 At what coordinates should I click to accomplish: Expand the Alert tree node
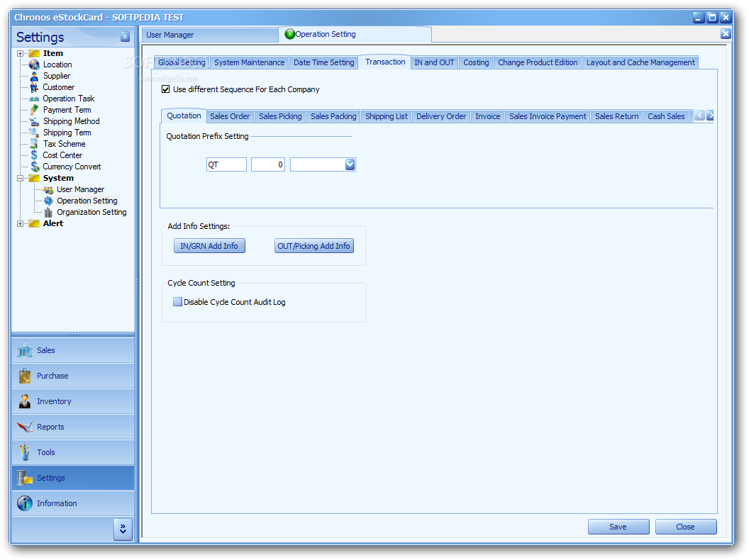pyautogui.click(x=20, y=223)
